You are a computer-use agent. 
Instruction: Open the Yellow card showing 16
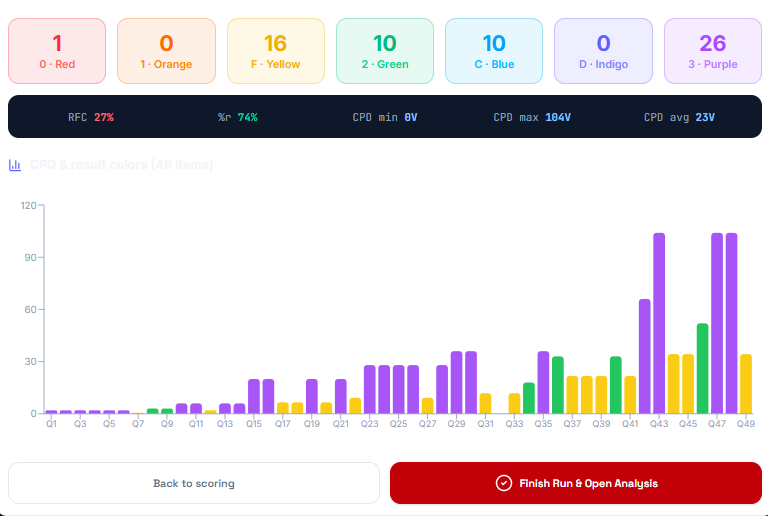(275, 51)
